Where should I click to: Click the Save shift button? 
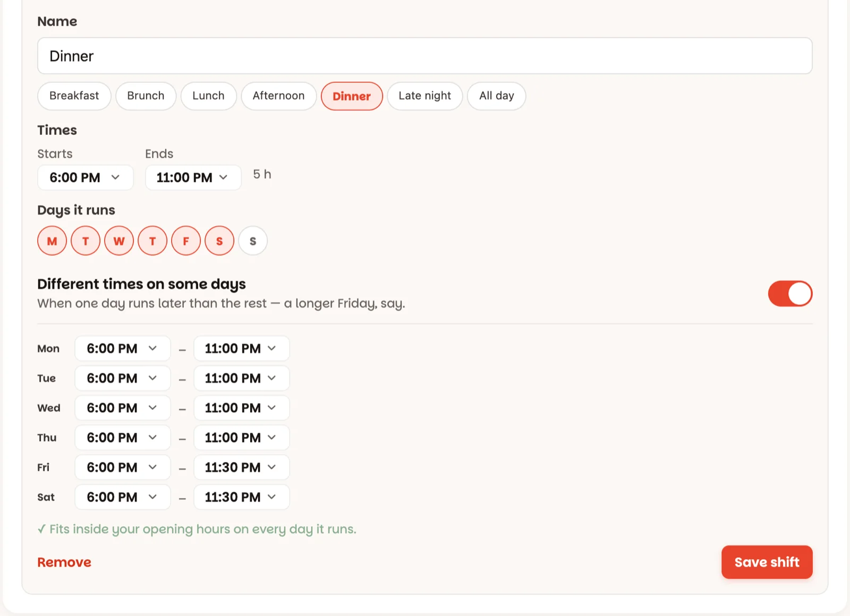tap(767, 562)
